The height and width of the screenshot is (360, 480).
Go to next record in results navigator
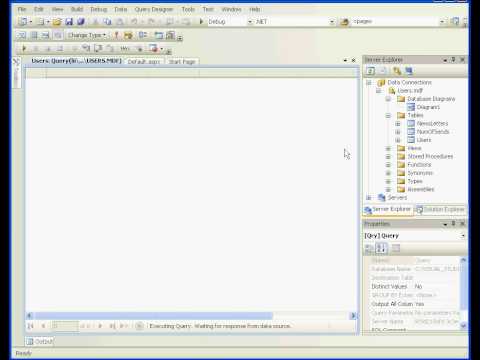(100, 326)
